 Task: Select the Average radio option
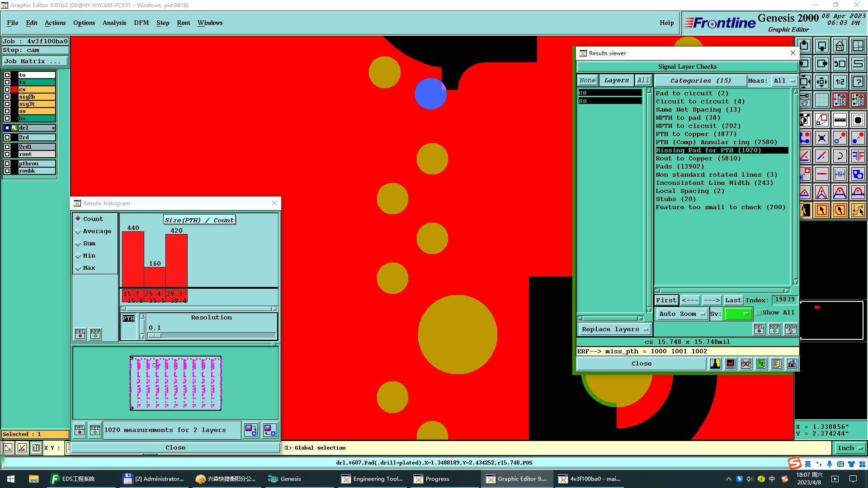pyautogui.click(x=78, y=231)
